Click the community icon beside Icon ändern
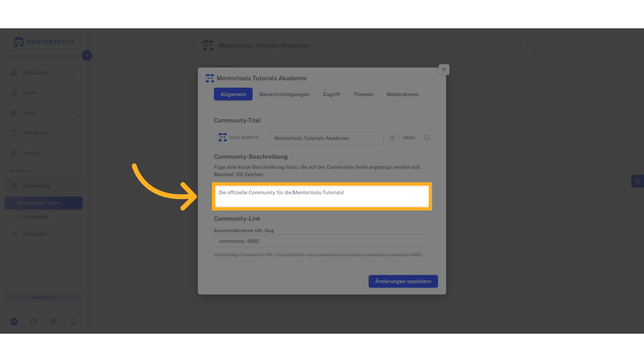 tap(223, 137)
